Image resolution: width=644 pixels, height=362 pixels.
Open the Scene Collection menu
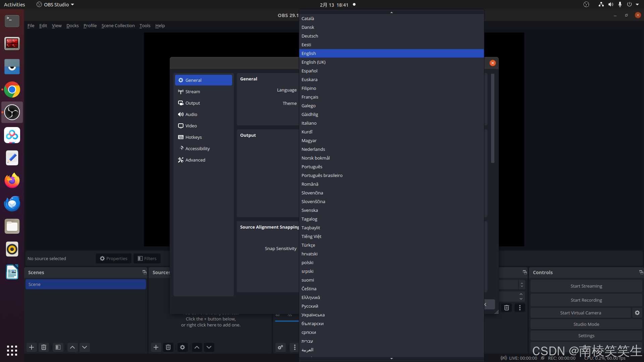pyautogui.click(x=118, y=25)
